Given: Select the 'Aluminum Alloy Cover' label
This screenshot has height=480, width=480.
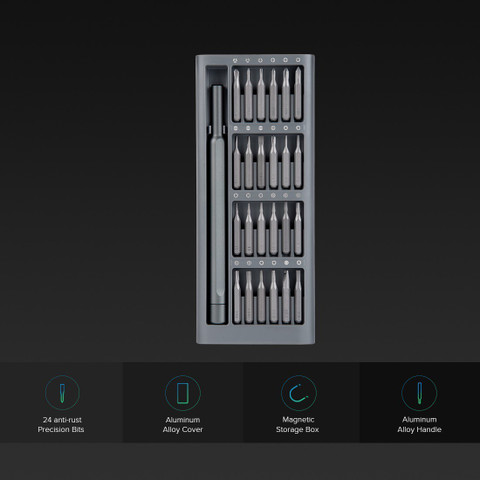Looking at the screenshot, I should 183,425.
